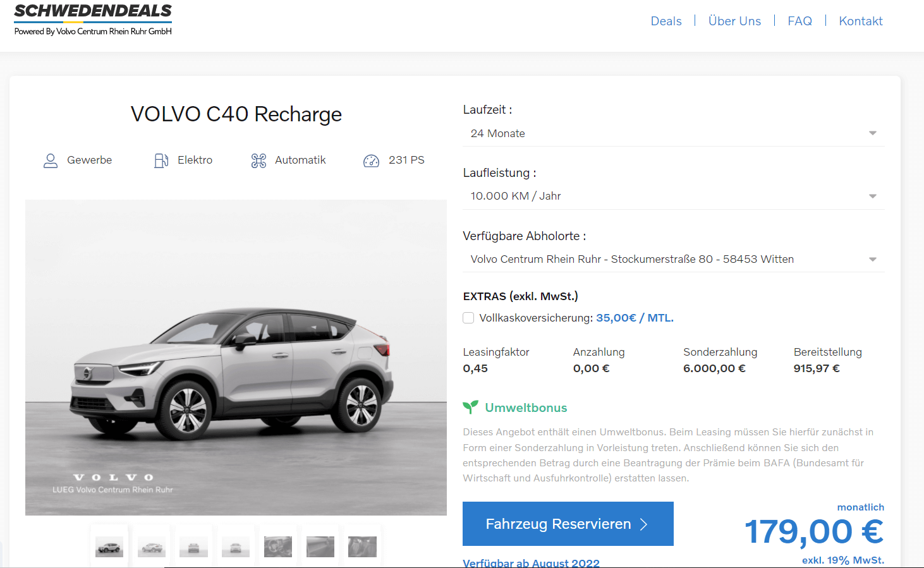Click the VOLVO C40 Recharge title

(x=236, y=114)
